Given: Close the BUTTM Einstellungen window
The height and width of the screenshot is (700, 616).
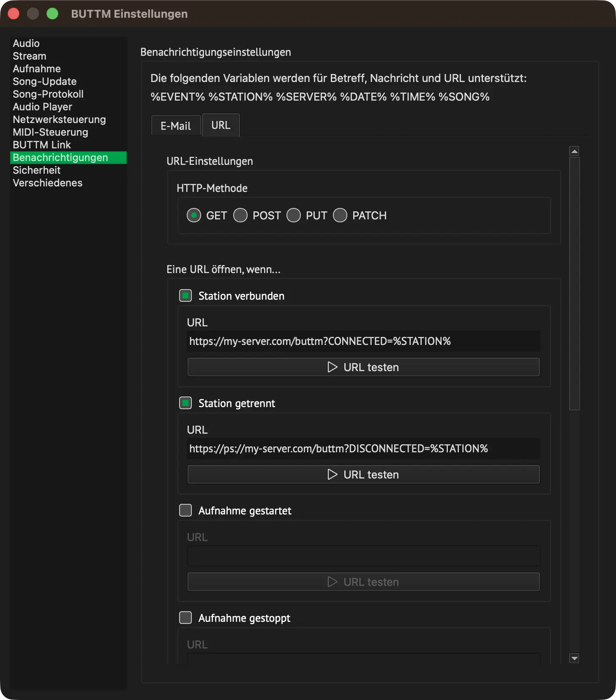Looking at the screenshot, I should coord(14,14).
